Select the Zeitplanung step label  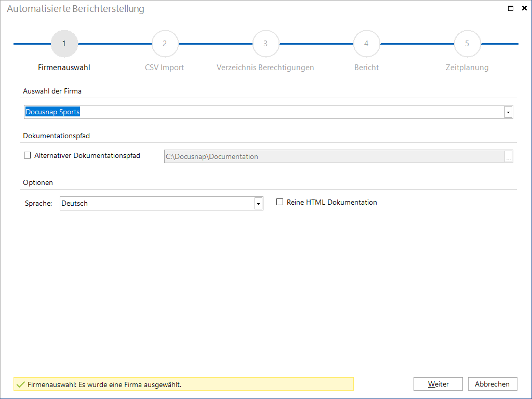pos(467,68)
